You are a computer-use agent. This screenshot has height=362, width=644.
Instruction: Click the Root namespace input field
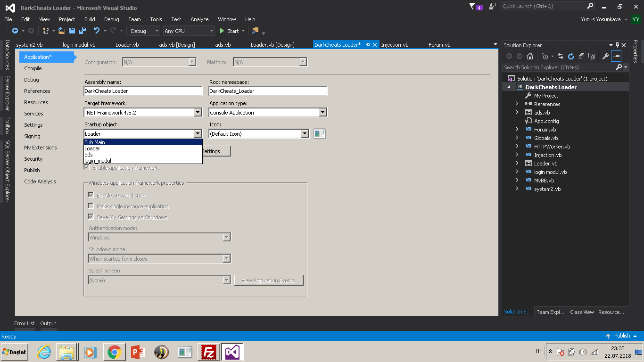click(268, 91)
